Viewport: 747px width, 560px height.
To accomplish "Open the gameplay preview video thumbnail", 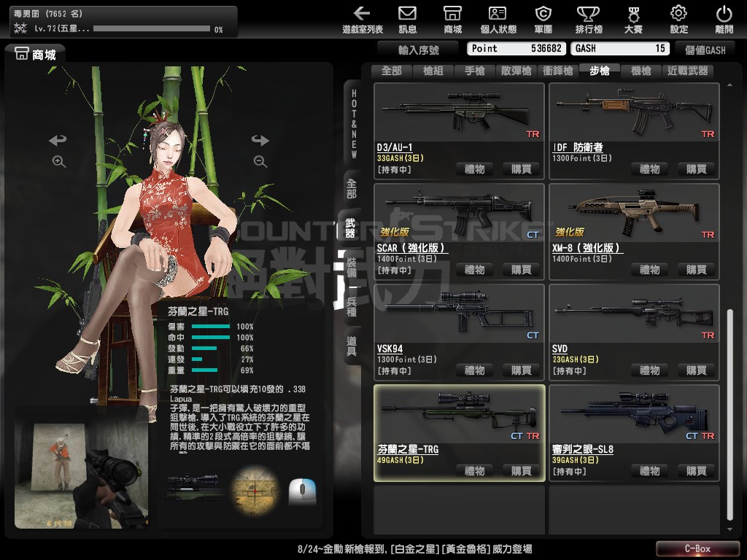I will pyautogui.click(x=82, y=475).
